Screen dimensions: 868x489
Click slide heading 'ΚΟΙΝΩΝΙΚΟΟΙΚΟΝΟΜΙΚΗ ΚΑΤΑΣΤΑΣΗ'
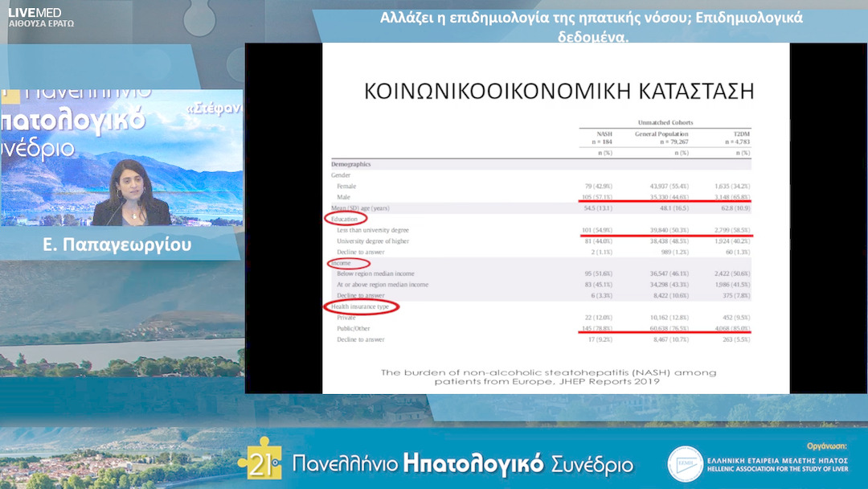[x=559, y=91]
